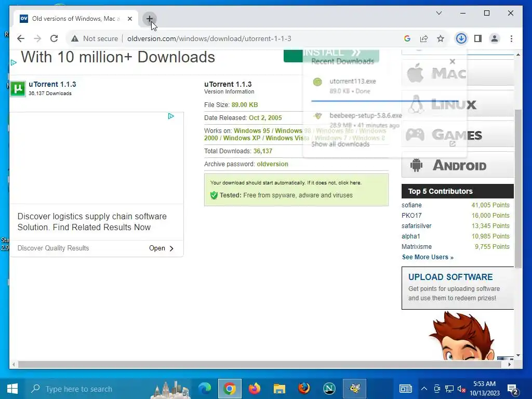Viewport: 532px width, 399px height.
Task: Go back to the previous page
Action: (21, 38)
